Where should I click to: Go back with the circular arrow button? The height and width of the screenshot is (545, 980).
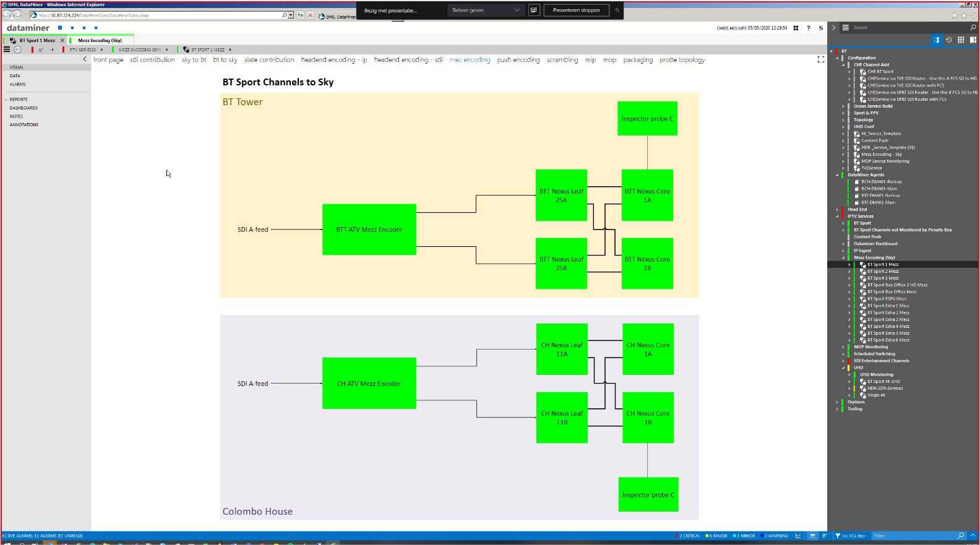(x=17, y=49)
